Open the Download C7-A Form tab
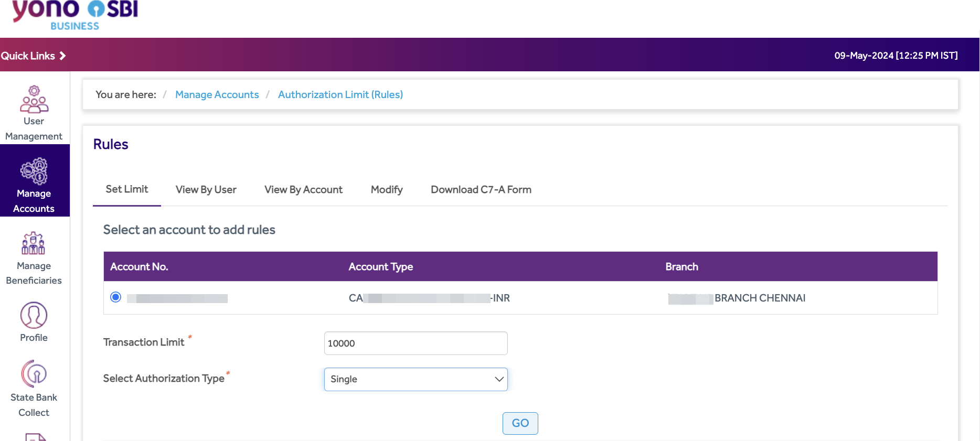The image size is (980, 441). pos(481,190)
